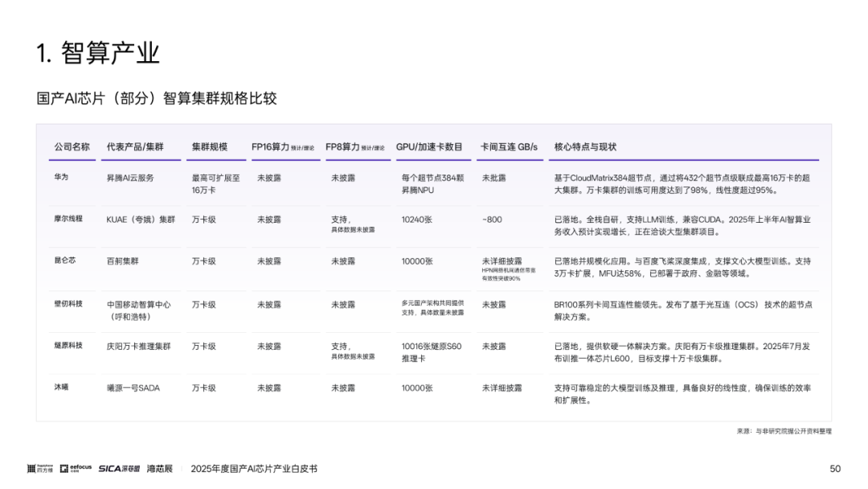Click the '未批露' interconnect cell for 华为

tap(493, 178)
